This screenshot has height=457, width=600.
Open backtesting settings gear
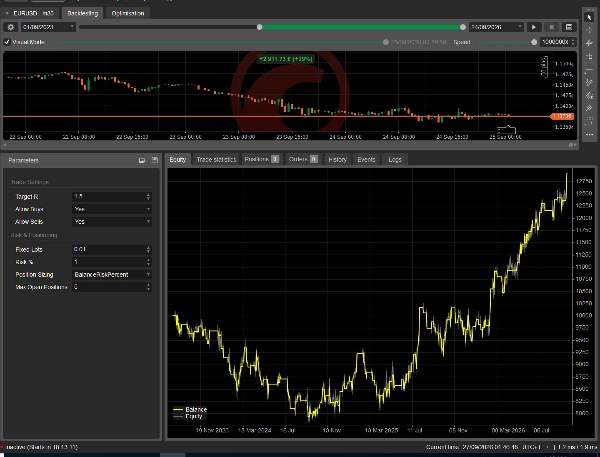tap(11, 27)
